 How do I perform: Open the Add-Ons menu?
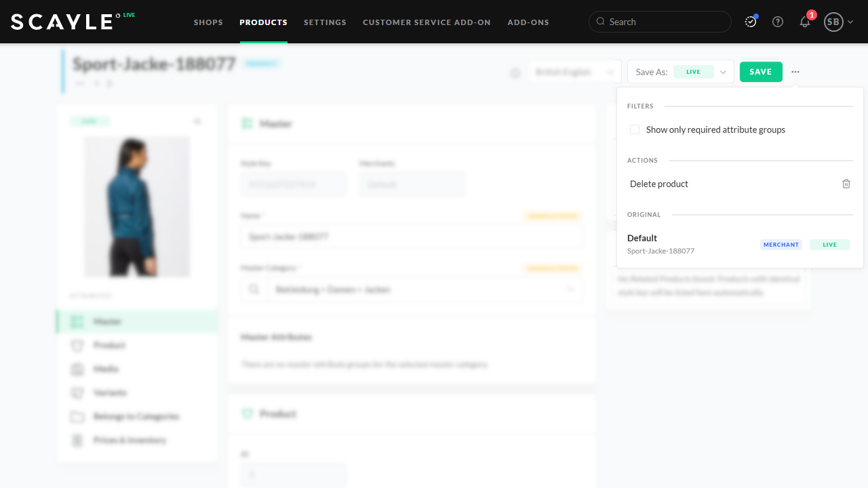pyautogui.click(x=528, y=22)
